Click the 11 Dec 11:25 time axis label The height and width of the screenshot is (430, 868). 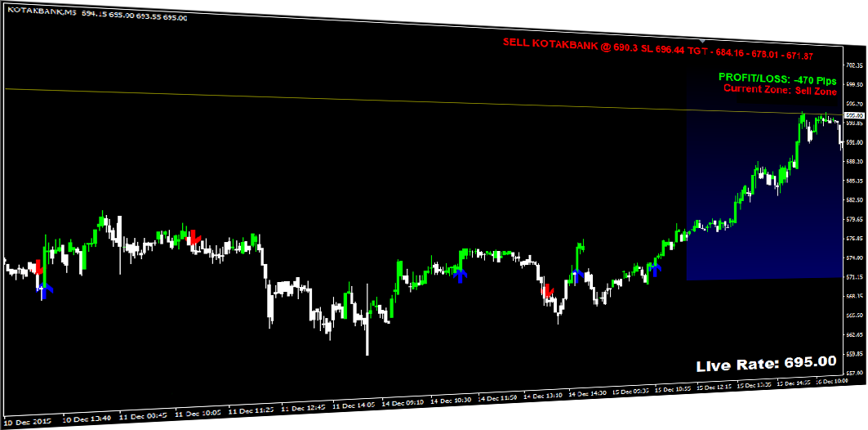click(x=251, y=411)
